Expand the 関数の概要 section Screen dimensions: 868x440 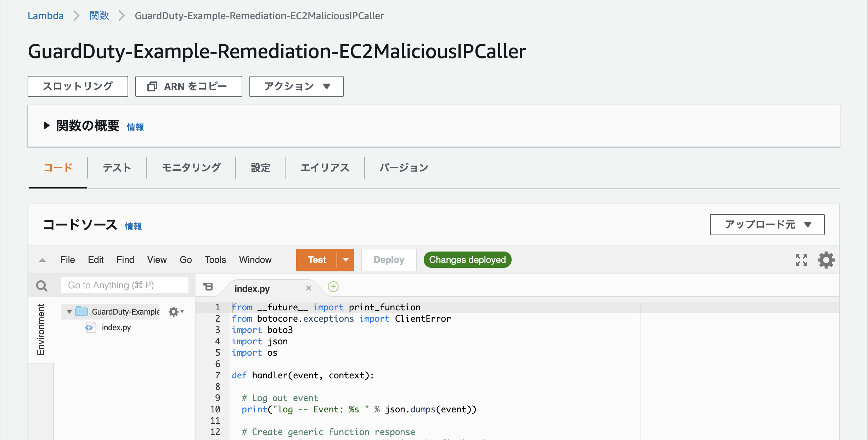click(x=46, y=125)
